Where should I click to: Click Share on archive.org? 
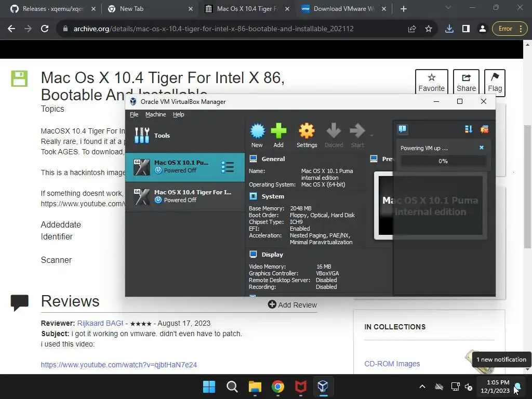pos(466,83)
